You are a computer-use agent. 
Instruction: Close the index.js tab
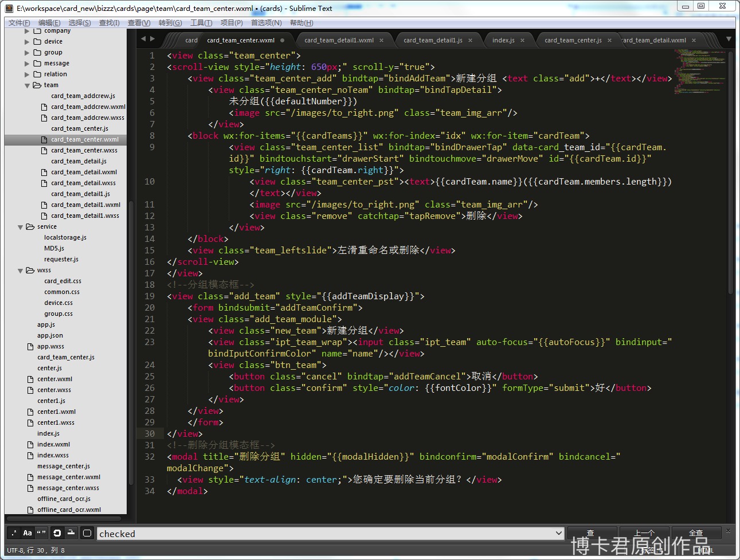[x=522, y=41]
